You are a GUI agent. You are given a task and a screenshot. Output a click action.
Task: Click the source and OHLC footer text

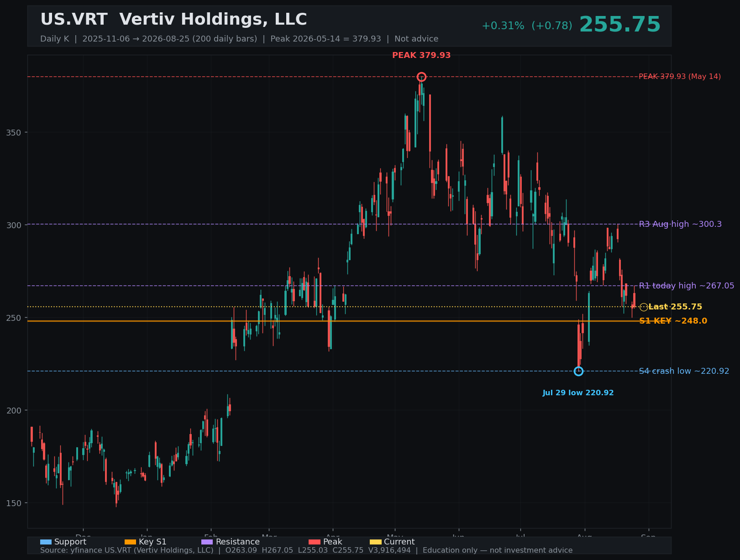[x=306, y=550]
